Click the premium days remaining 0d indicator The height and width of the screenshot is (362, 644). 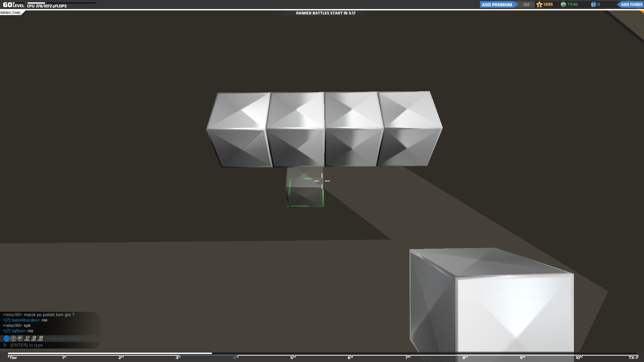click(x=526, y=4)
